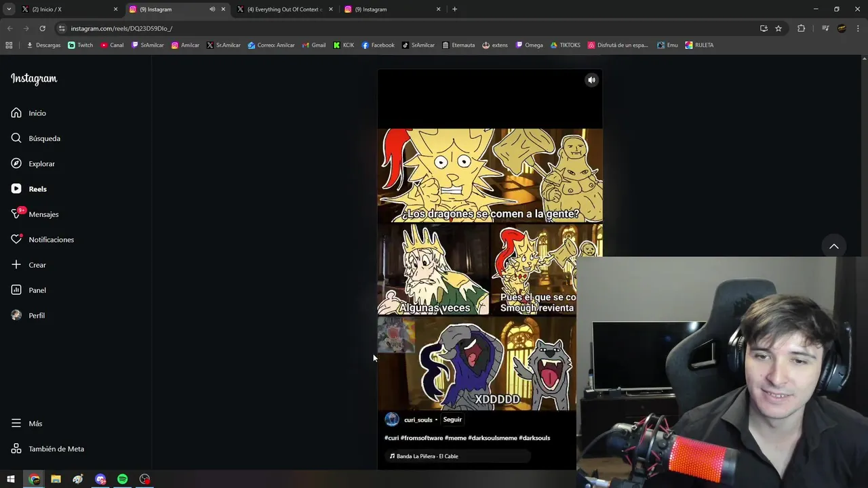Click the address bar URL

(121, 28)
